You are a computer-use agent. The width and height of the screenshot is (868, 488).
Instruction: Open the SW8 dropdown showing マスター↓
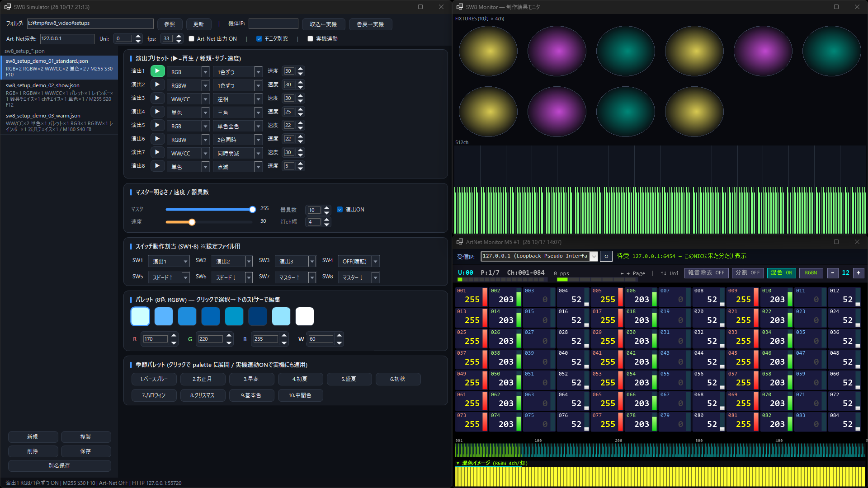359,277
